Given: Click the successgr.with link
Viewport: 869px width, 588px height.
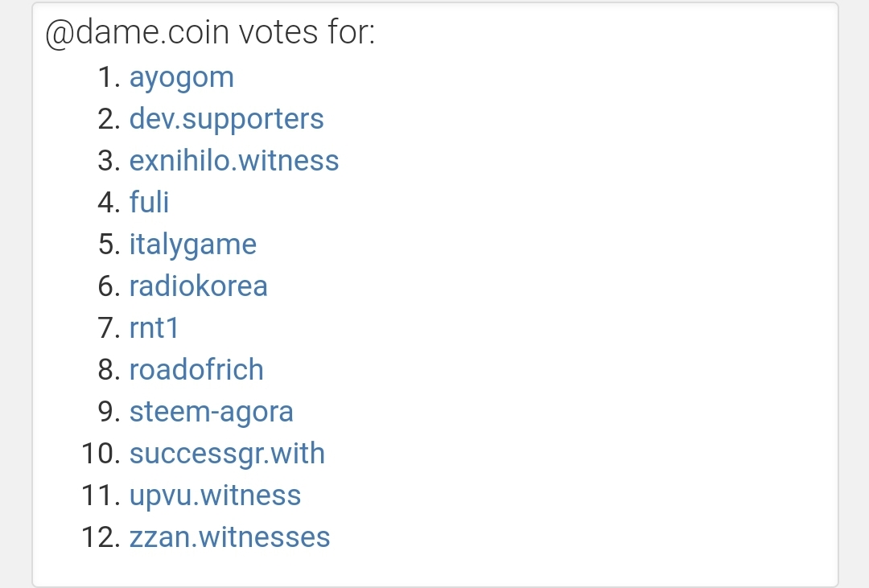Looking at the screenshot, I should coord(227,454).
